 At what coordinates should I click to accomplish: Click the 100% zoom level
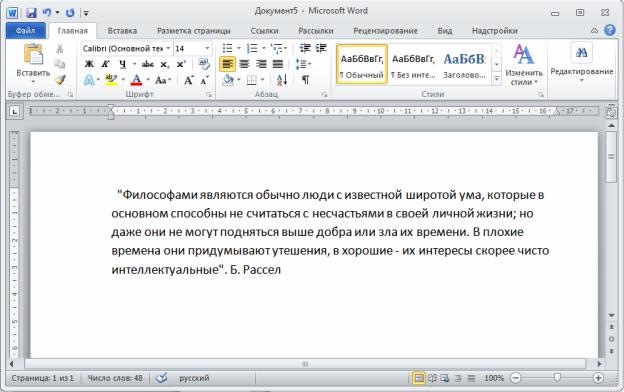pos(494,378)
